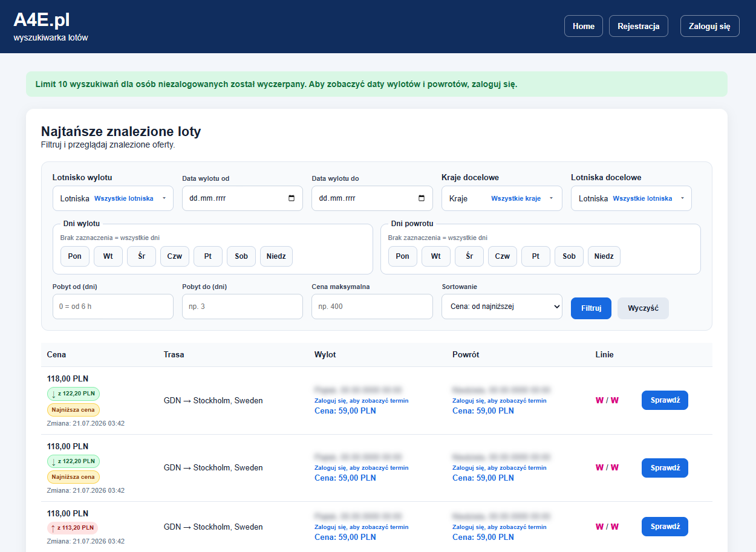This screenshot has height=552, width=756.
Task: Toggle Pon in Dni wylotu
Action: click(x=75, y=256)
